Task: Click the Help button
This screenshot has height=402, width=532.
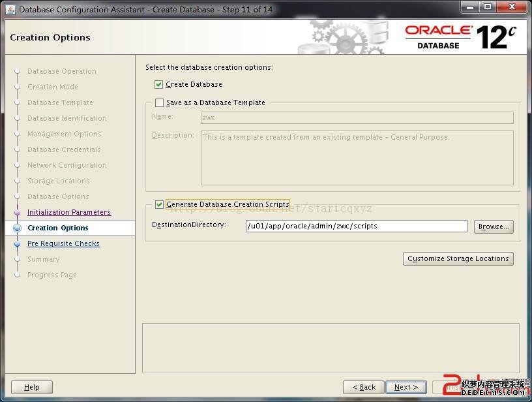Action: point(31,387)
